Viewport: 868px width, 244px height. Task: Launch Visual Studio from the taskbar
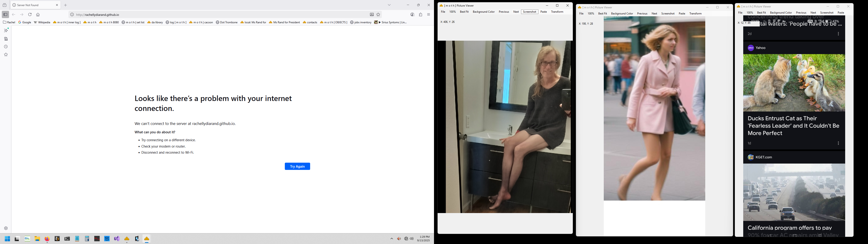117,239
